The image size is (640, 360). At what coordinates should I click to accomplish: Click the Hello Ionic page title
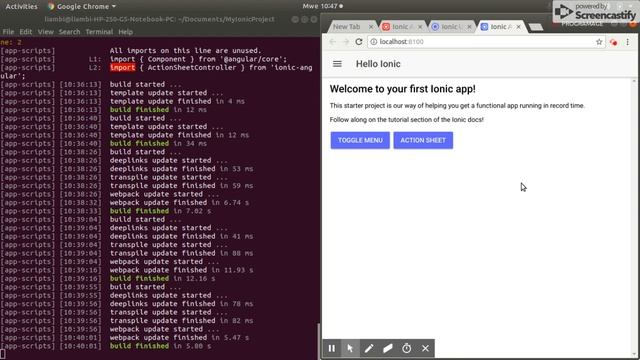coord(378,64)
